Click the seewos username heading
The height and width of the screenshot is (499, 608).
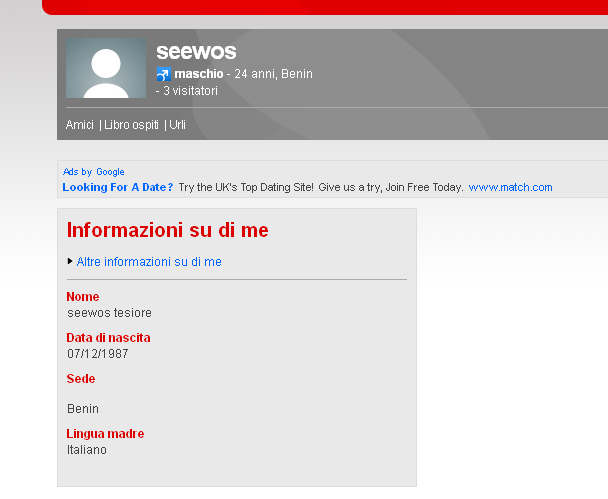[x=196, y=52]
